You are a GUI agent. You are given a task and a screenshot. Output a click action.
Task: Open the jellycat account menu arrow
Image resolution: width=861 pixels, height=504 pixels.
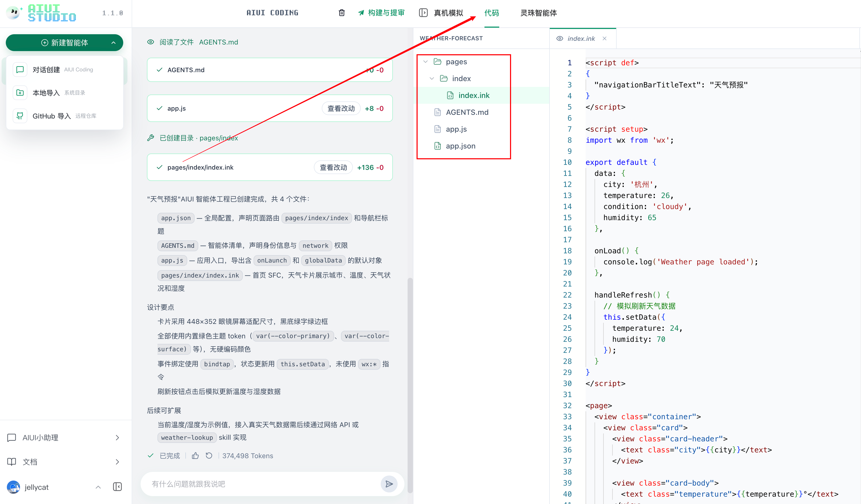pyautogui.click(x=98, y=487)
